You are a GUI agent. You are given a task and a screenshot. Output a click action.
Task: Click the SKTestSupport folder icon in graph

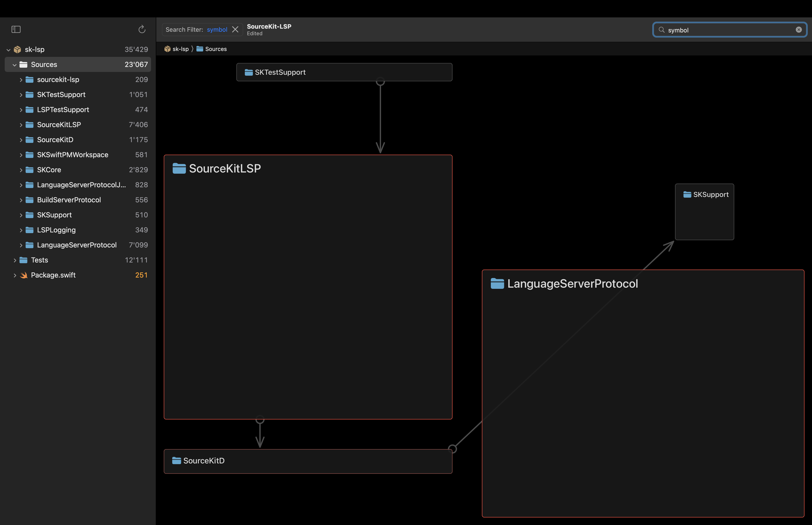coord(249,72)
